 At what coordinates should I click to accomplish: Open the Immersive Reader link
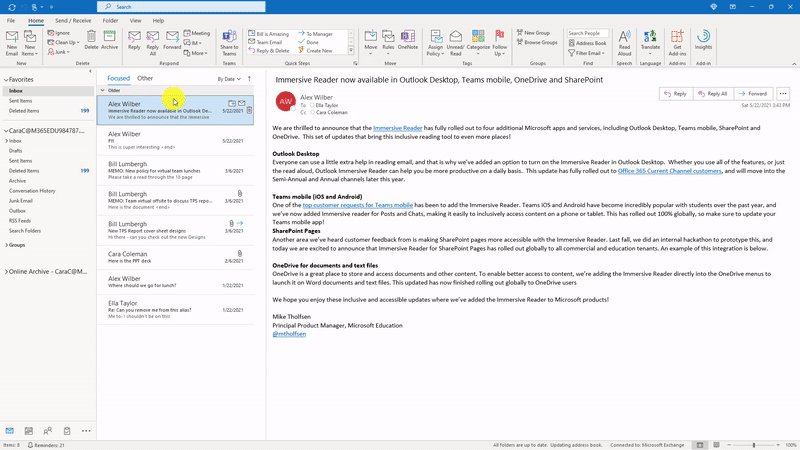[397, 128]
